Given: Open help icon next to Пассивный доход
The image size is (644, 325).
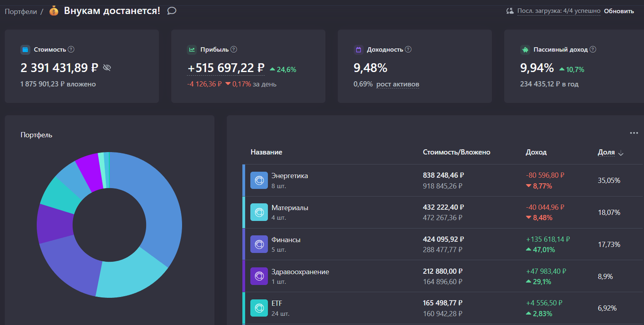Looking at the screenshot, I should pos(593,49).
